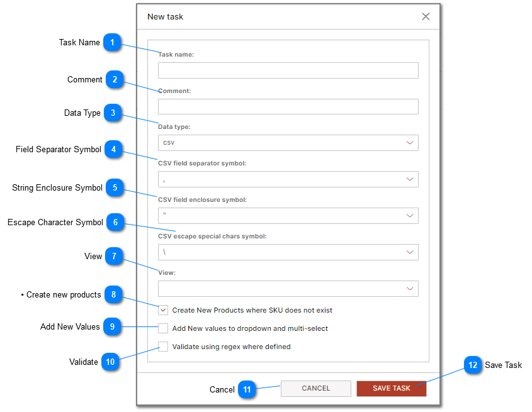The width and height of the screenshot is (532, 412).
Task: Enable Create New Products where SKU does not exist
Action: click(x=163, y=310)
